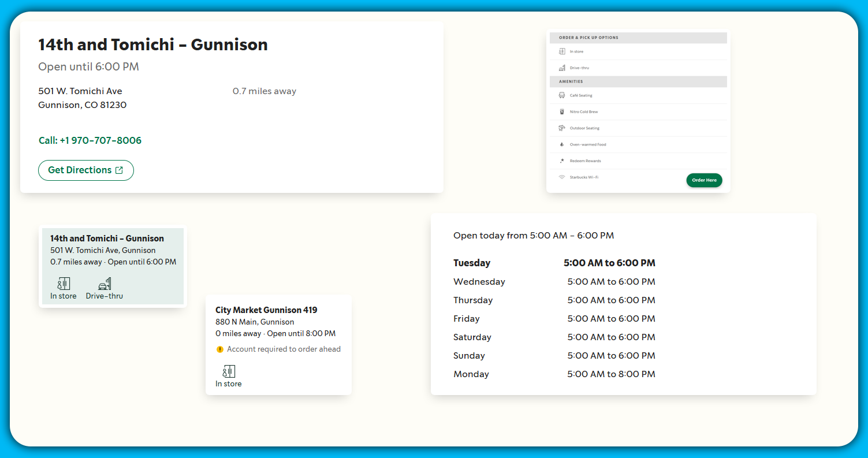The height and width of the screenshot is (458, 868).
Task: Click the Drive-thru car icon under Order & Pick Up Options
Action: [562, 68]
